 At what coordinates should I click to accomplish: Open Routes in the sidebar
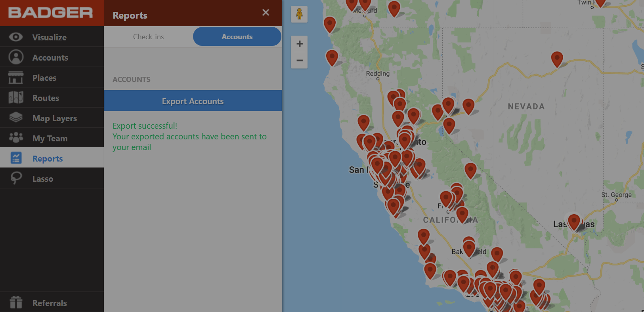pyautogui.click(x=46, y=98)
